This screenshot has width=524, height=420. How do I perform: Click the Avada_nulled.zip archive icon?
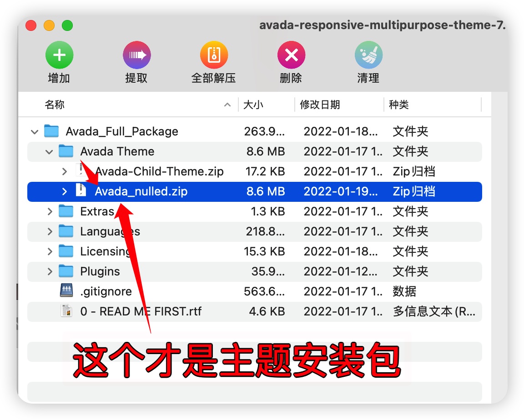pos(81,190)
